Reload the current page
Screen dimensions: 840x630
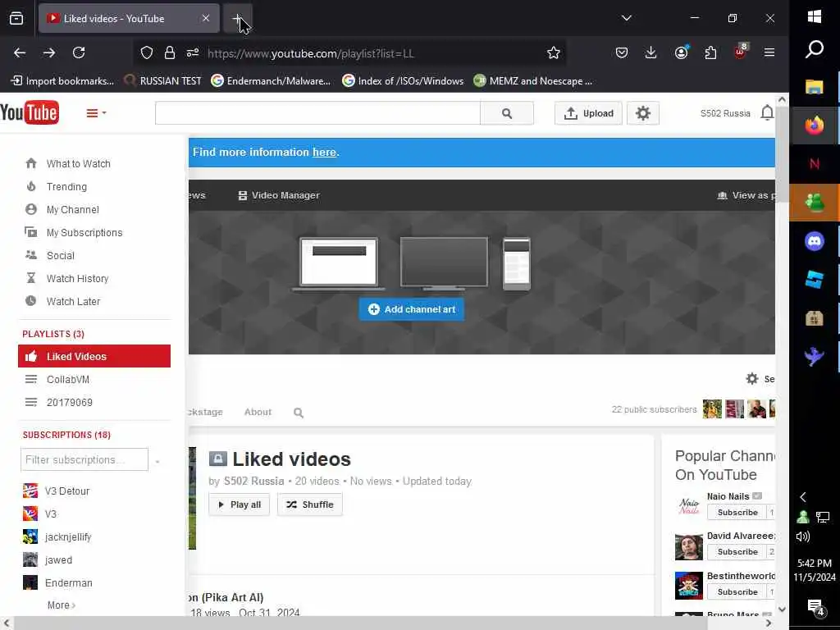(79, 52)
